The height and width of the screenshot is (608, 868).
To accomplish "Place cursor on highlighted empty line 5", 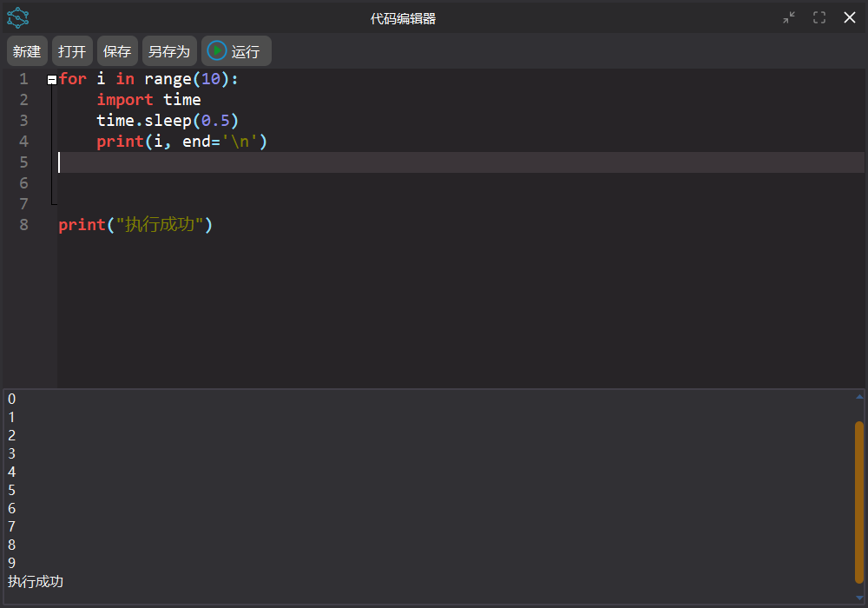I will [461, 162].
